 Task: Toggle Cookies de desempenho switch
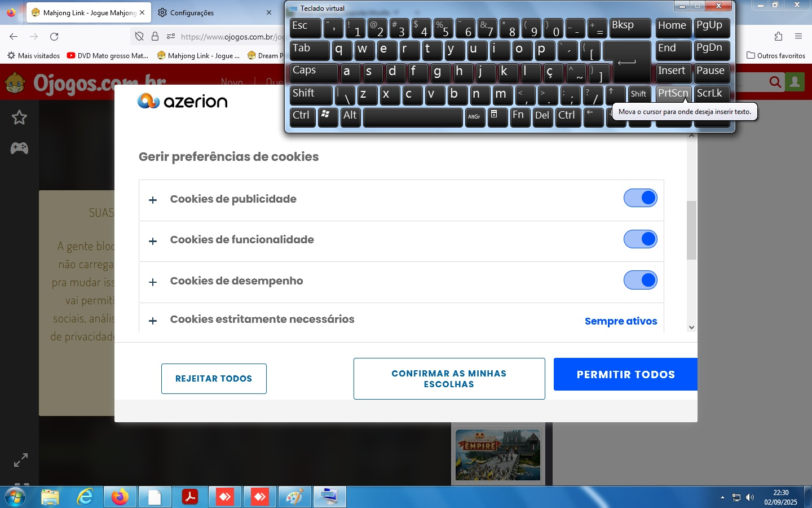tap(640, 280)
